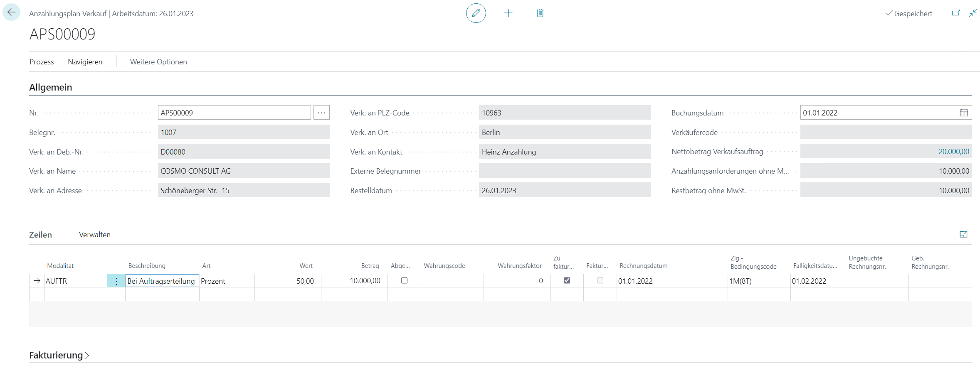Open the Nr. field ellipsis assist button
Image resolution: width=980 pixels, height=373 pixels.
tap(321, 113)
